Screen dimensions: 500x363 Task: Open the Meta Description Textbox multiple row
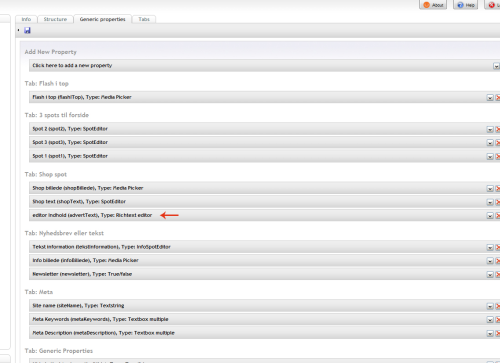264,333
